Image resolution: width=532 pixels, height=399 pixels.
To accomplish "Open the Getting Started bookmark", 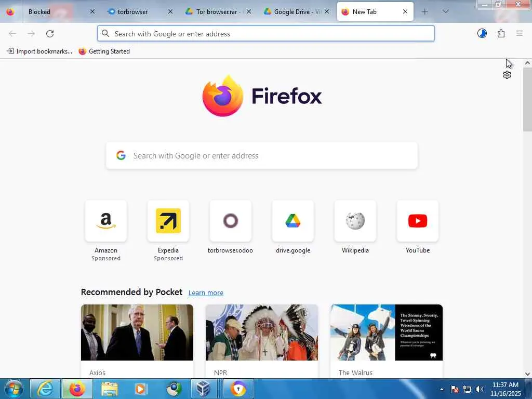I will tap(104, 51).
